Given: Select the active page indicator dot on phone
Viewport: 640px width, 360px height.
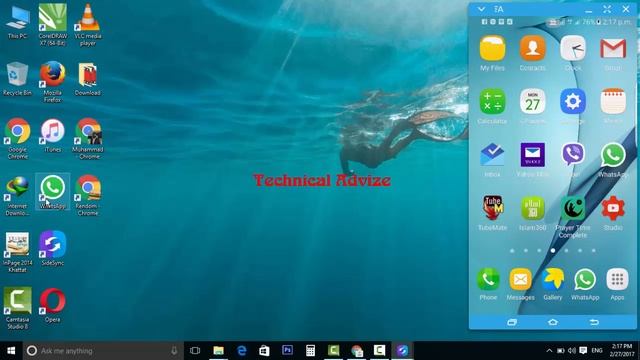Looking at the screenshot, I should coord(553,250).
